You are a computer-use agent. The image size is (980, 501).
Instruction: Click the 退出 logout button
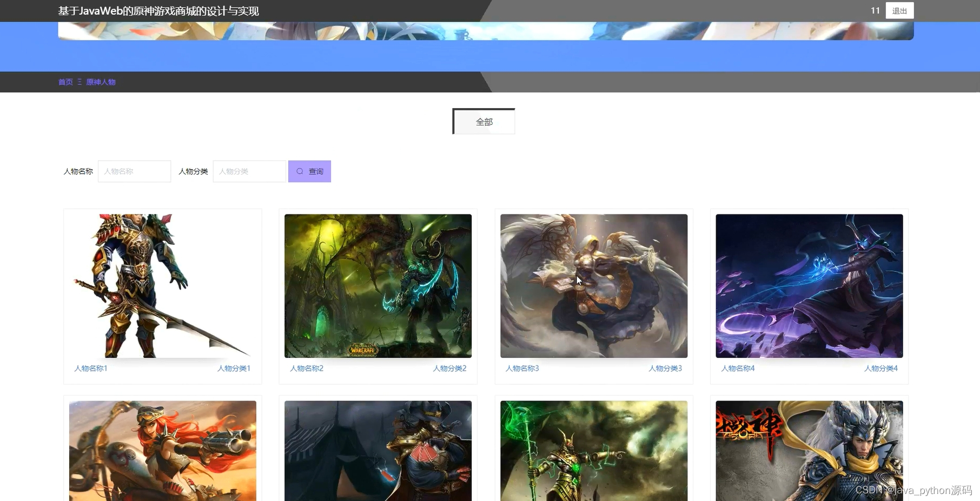point(899,11)
